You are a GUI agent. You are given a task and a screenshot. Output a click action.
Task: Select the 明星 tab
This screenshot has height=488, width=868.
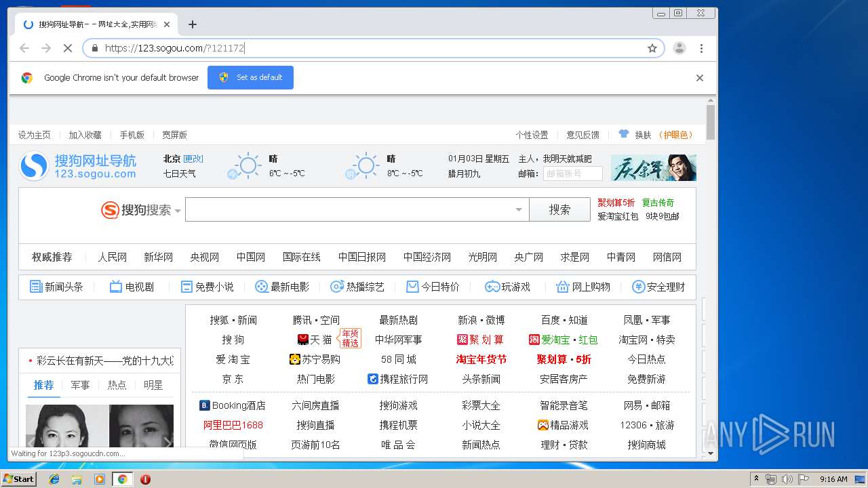point(153,385)
